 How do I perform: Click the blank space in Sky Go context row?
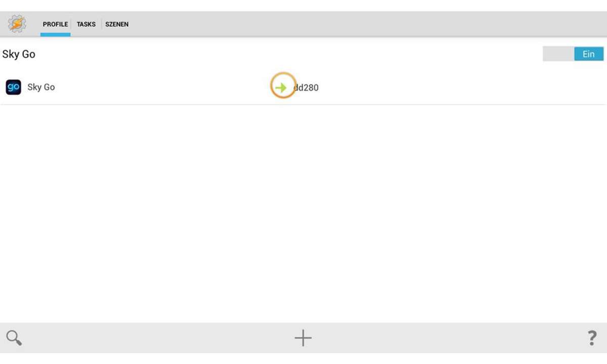[x=162, y=87]
